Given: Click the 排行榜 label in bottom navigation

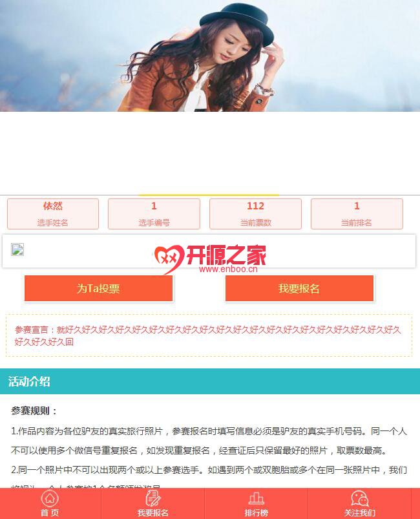Looking at the screenshot, I should tap(256, 513).
